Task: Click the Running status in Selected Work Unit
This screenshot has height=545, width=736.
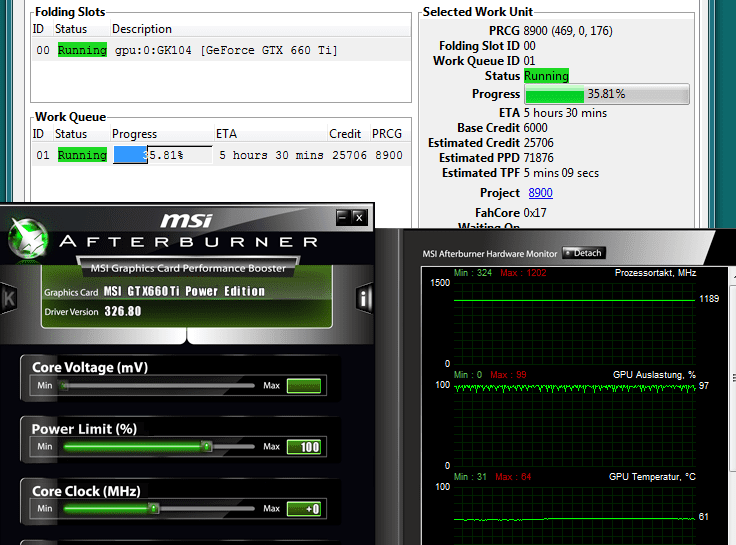Action: tap(546, 76)
